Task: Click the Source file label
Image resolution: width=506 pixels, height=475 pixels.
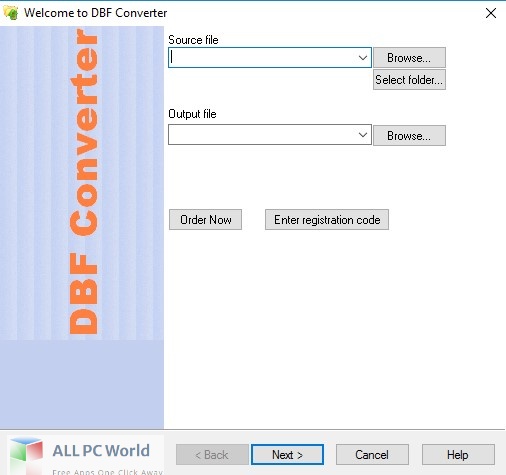Action: [193, 40]
